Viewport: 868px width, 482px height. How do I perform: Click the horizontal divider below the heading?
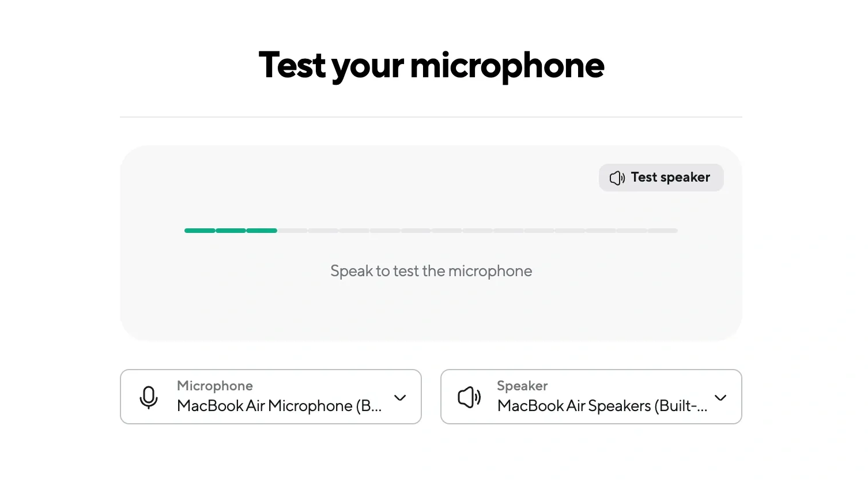tap(431, 117)
